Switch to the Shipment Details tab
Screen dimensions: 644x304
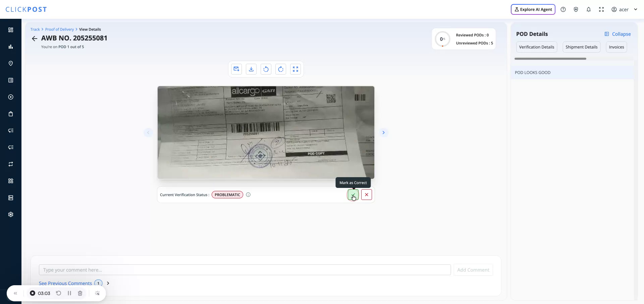pyautogui.click(x=581, y=47)
